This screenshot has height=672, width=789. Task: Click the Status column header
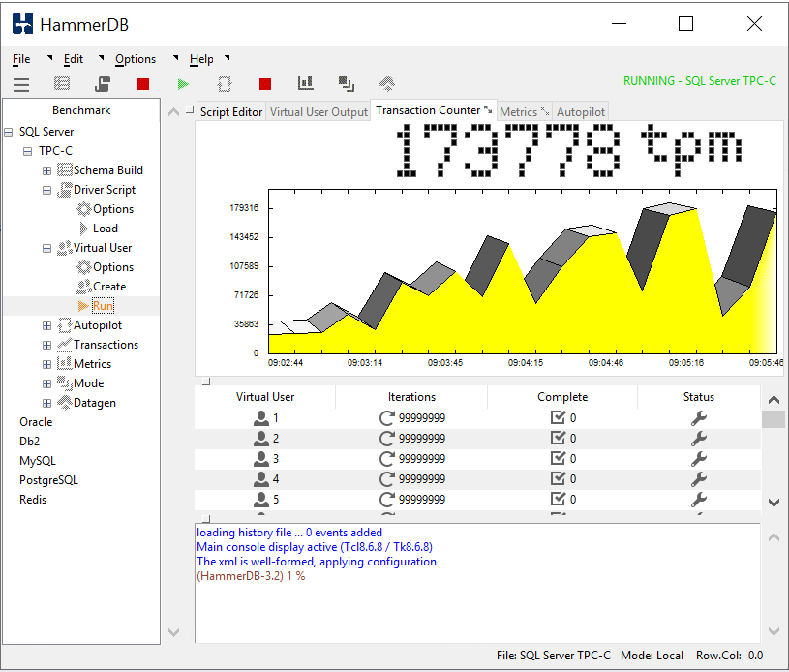coord(698,397)
